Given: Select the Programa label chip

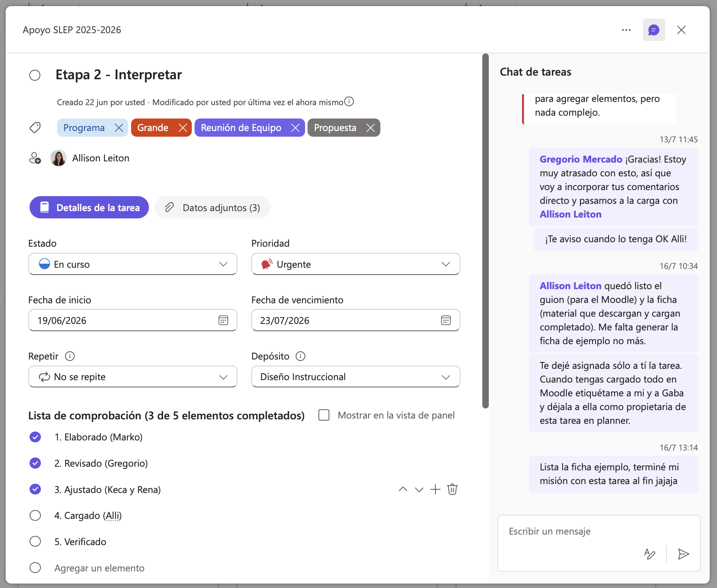Looking at the screenshot, I should pos(84,128).
